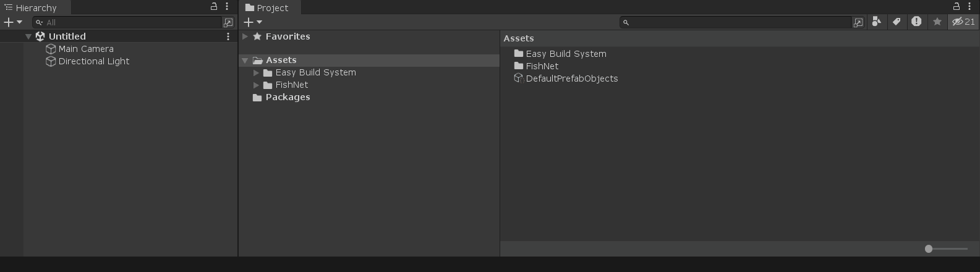The height and width of the screenshot is (272, 980).
Task: Collapse the Untitled scene in Hierarchy
Action: (x=28, y=36)
